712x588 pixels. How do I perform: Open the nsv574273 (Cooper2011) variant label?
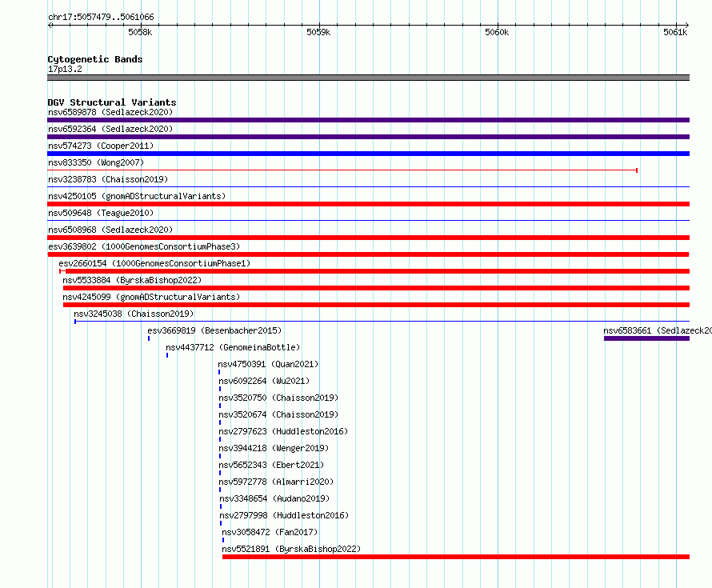pyautogui.click(x=101, y=146)
